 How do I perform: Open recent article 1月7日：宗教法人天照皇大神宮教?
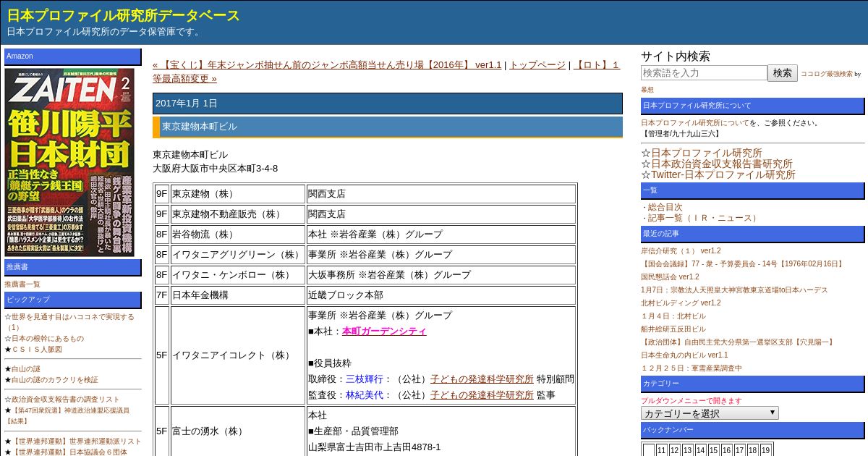click(x=734, y=290)
